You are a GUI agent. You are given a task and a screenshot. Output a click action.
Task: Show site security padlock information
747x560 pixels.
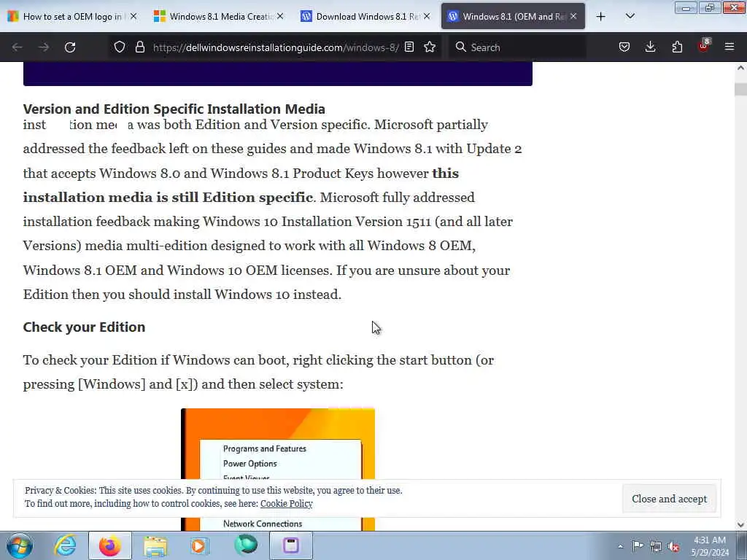click(139, 47)
